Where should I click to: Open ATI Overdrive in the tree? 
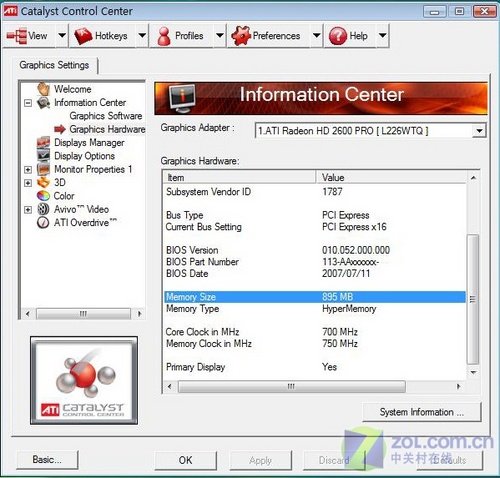[85, 222]
